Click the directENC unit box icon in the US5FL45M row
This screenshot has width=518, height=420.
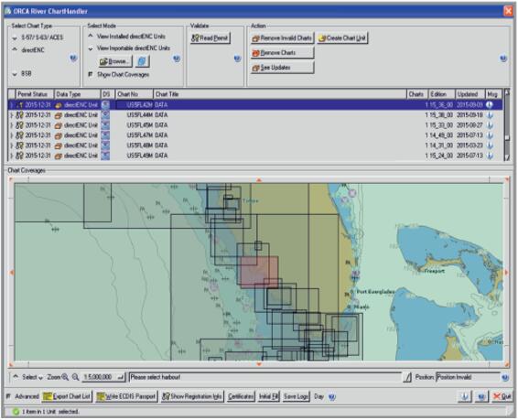pyautogui.click(x=59, y=125)
